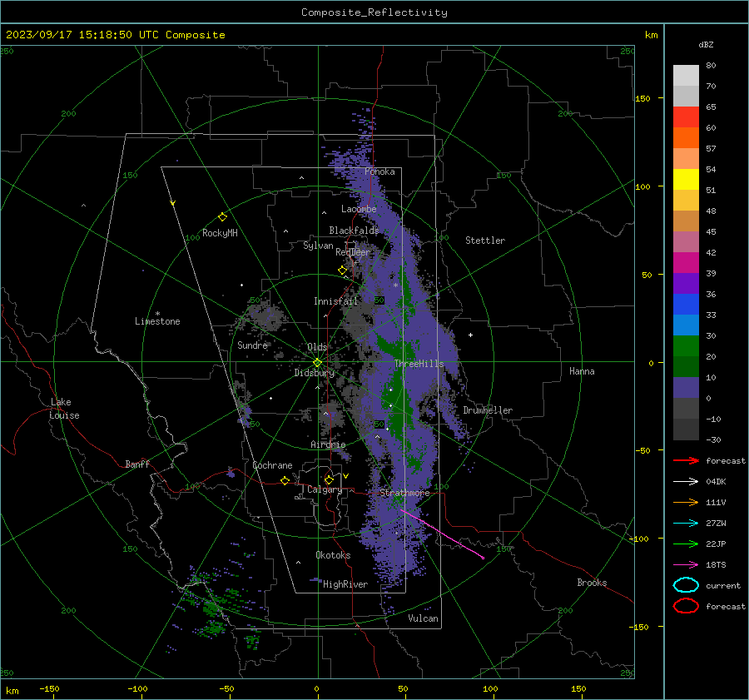The height and width of the screenshot is (700, 749).
Task: Click the Brooks city label
Action: pos(592,583)
